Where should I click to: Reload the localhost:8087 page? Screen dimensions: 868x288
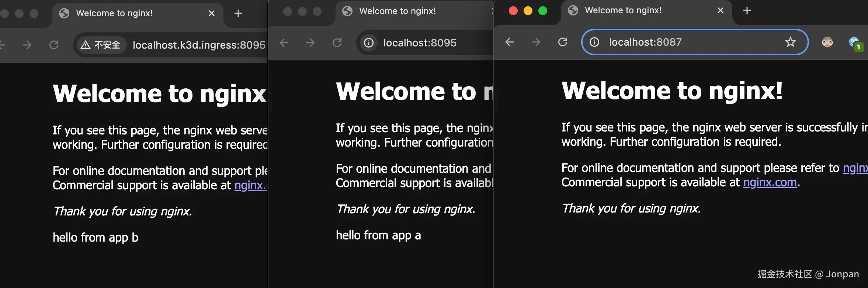[562, 42]
